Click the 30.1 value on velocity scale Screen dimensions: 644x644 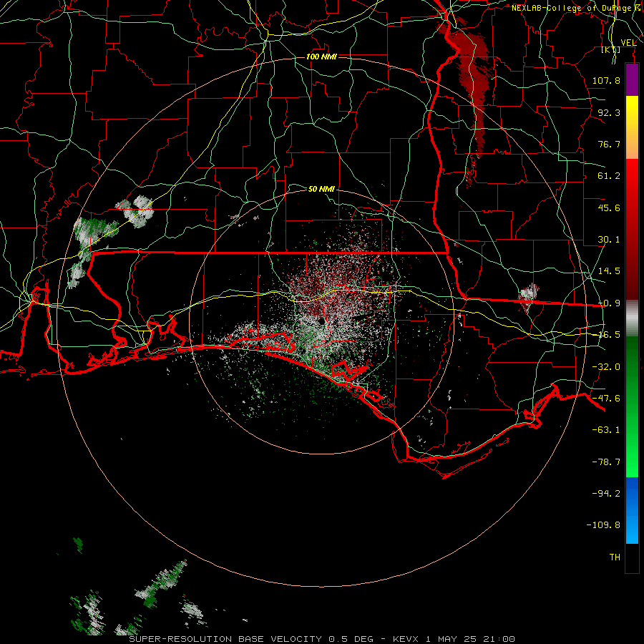pyautogui.click(x=609, y=240)
